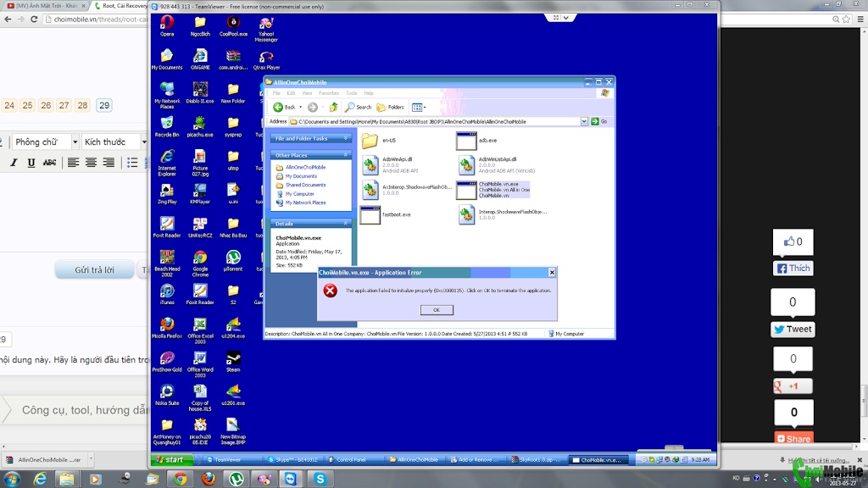
Task: Launch Beach Head 2002 shortcut
Action: coord(167,263)
